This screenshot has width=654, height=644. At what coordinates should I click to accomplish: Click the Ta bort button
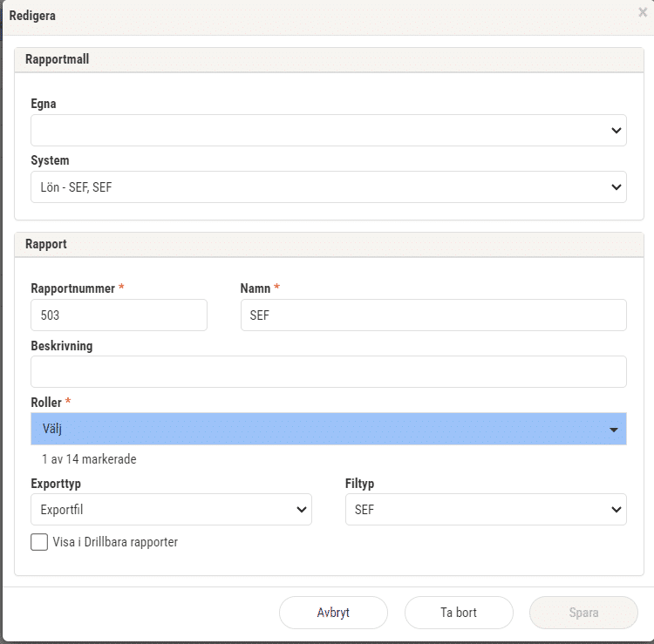459,613
